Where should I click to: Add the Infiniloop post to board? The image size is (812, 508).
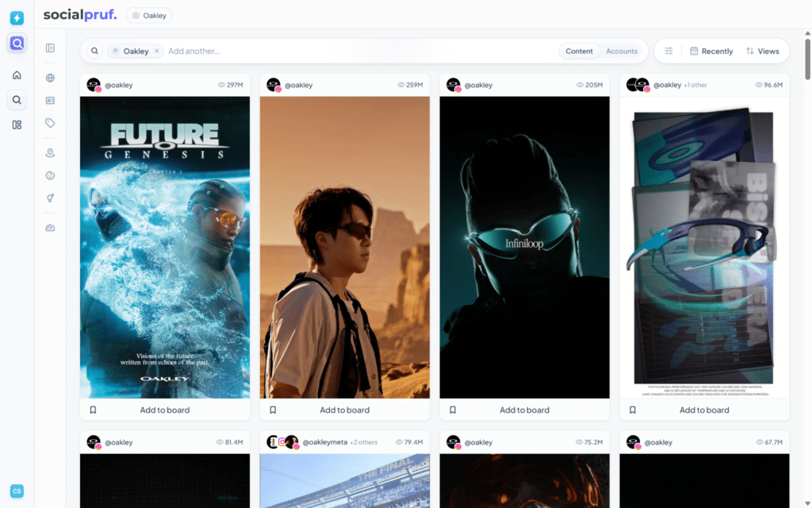[x=524, y=410]
